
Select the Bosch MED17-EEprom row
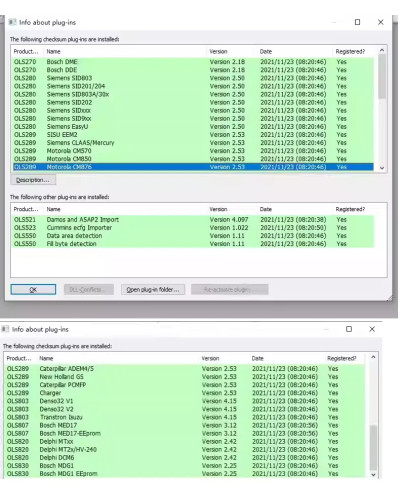tap(185, 433)
